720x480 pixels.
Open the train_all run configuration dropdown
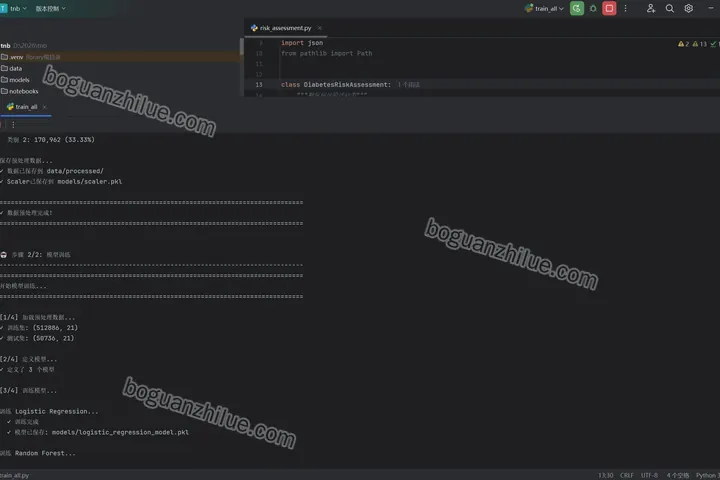(544, 8)
